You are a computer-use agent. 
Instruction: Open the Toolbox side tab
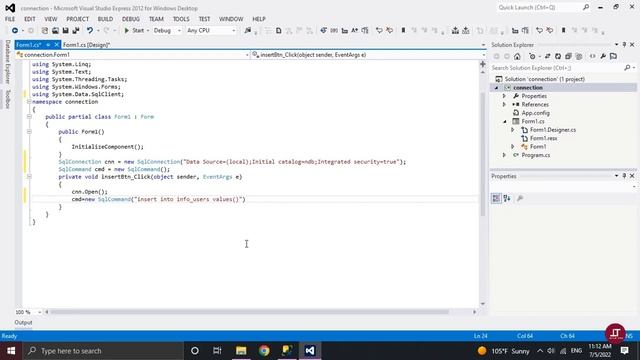tap(7, 99)
